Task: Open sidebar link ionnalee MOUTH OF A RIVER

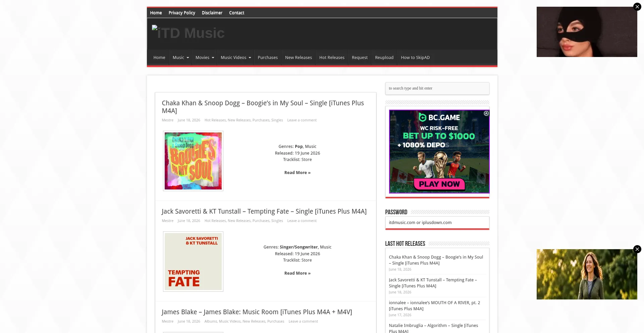Action: (x=434, y=306)
